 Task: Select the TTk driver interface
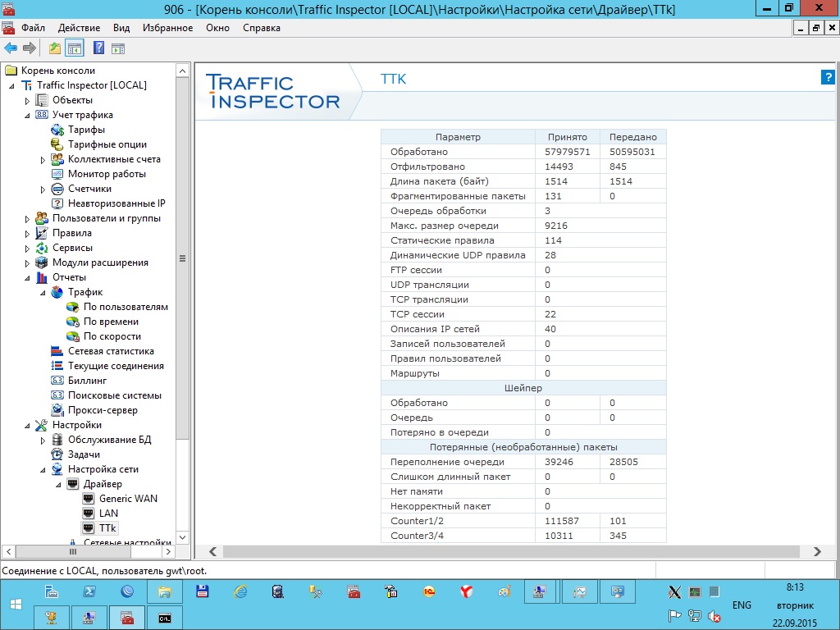[107, 528]
